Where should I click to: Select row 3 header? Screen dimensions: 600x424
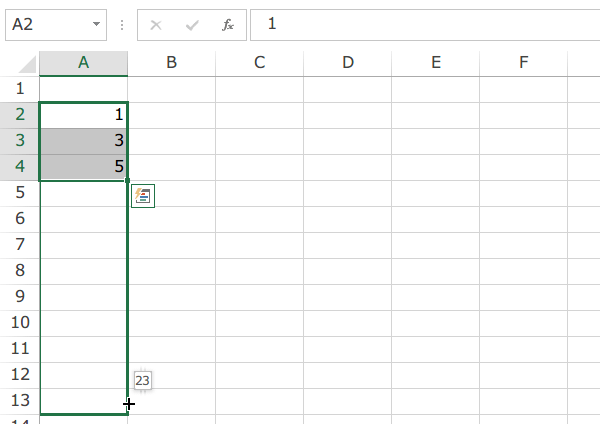pyautogui.click(x=20, y=141)
